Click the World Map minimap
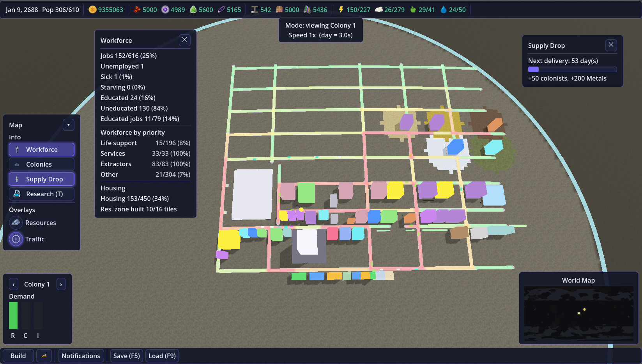The image size is (642, 364). pyautogui.click(x=578, y=313)
